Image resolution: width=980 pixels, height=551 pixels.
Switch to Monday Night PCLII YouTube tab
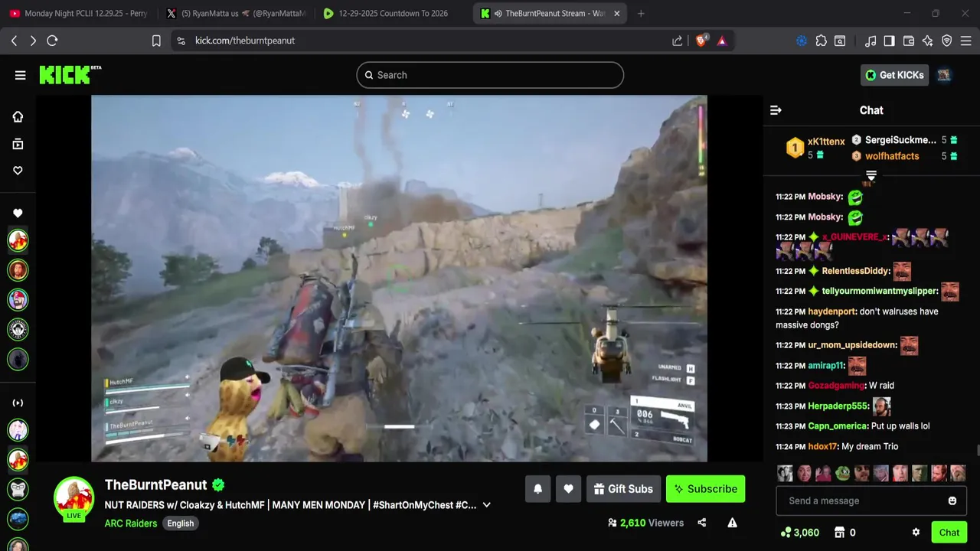80,13
